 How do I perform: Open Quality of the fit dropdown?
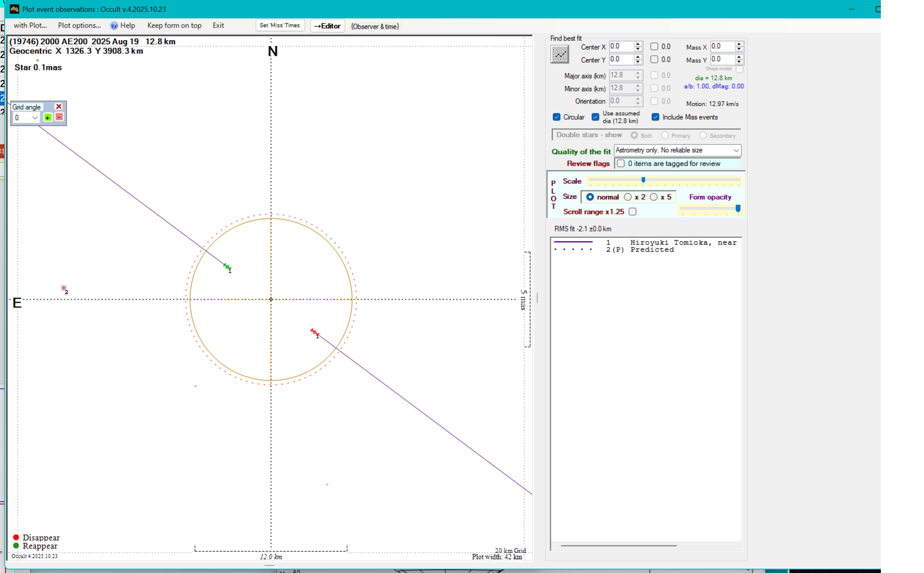(x=736, y=151)
